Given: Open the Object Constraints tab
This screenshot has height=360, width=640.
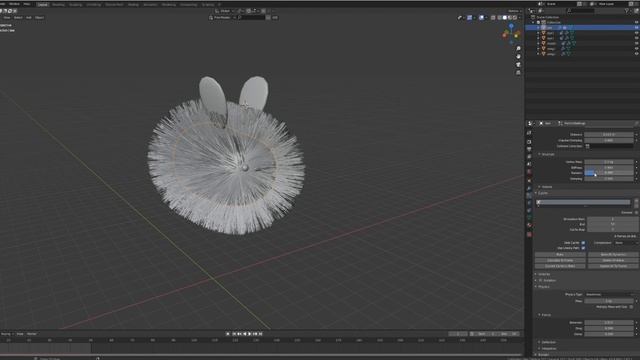Looking at the screenshot, I should 529,210.
